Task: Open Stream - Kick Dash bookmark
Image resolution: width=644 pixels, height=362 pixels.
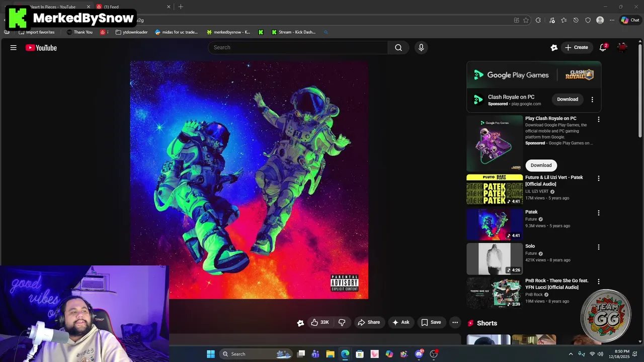Action: coord(293,32)
